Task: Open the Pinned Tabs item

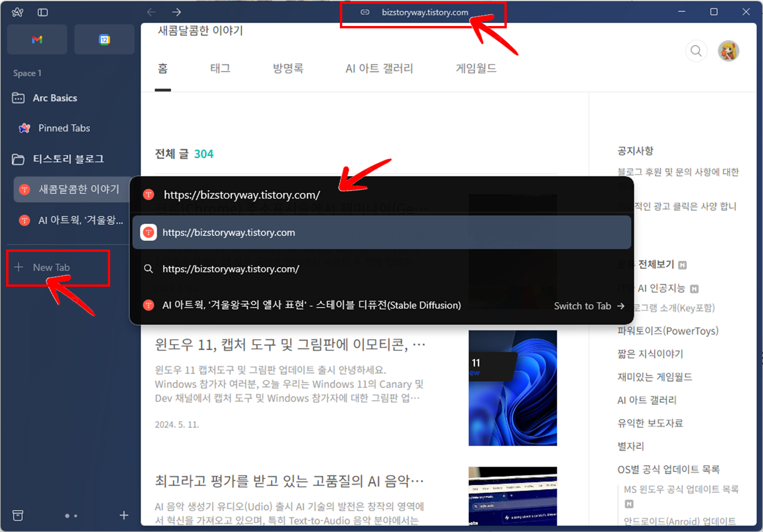Action: (64, 128)
